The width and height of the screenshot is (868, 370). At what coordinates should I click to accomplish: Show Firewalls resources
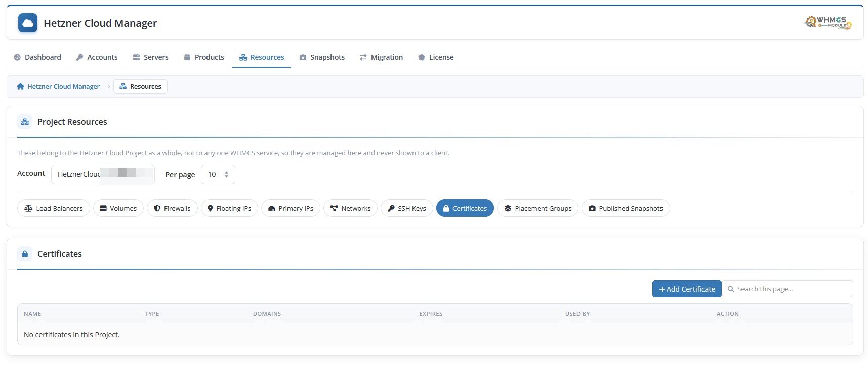coord(172,208)
